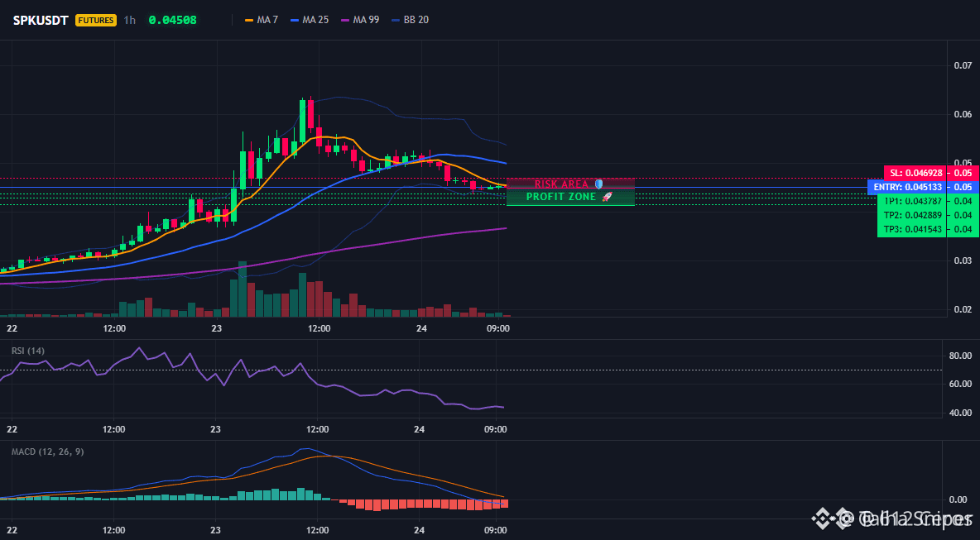The height and width of the screenshot is (540, 980).
Task: Click the 09:00 label on main chart time axis
Action: pos(497,328)
